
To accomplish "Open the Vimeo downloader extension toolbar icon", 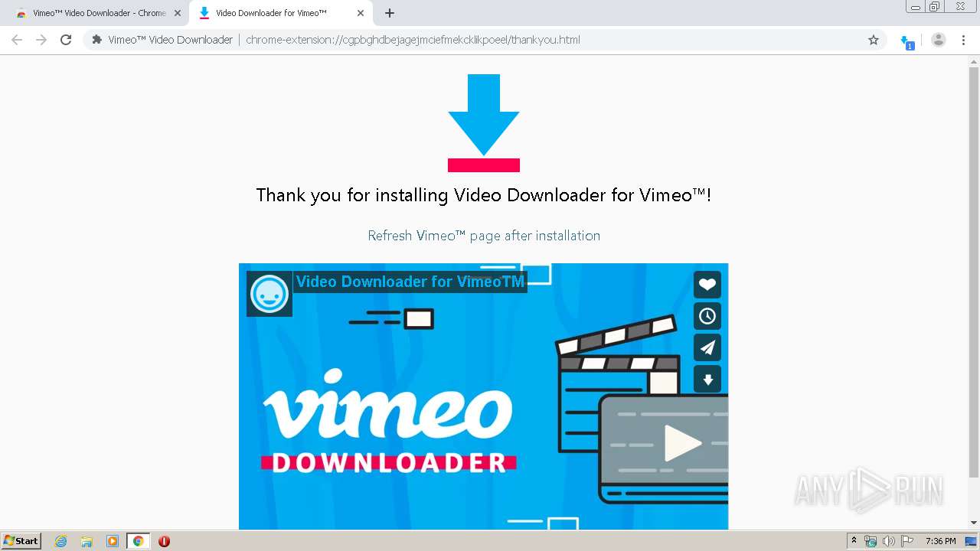I will click(x=907, y=41).
